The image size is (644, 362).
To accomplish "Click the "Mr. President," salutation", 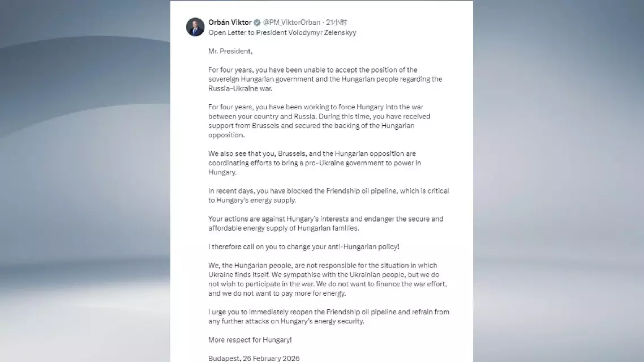I will pos(230,52).
